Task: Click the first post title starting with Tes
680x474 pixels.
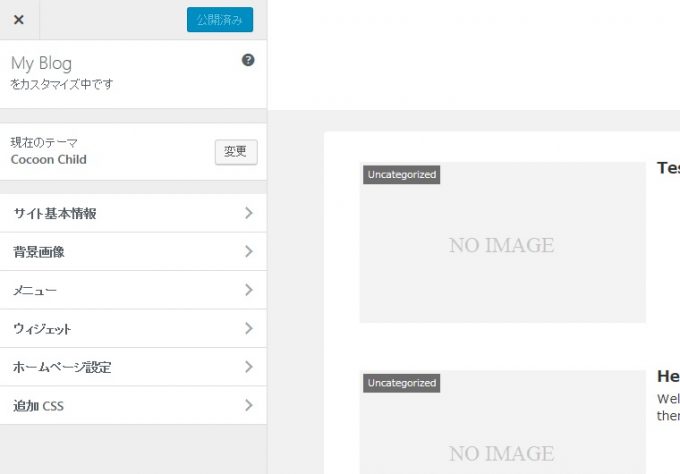Action: (668, 168)
